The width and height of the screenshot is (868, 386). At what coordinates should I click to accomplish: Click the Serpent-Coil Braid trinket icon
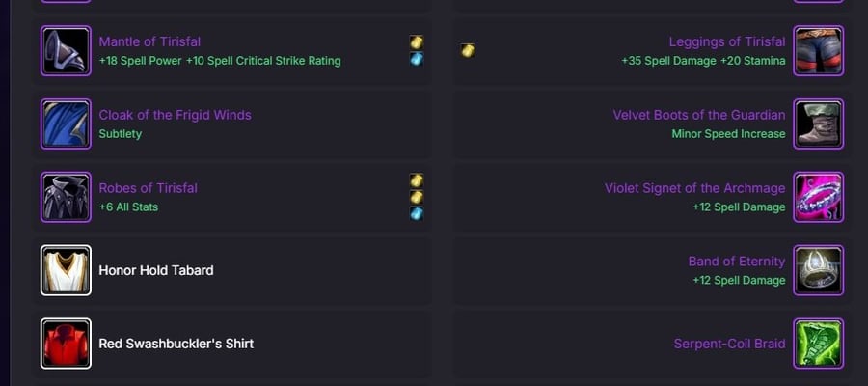(818, 344)
